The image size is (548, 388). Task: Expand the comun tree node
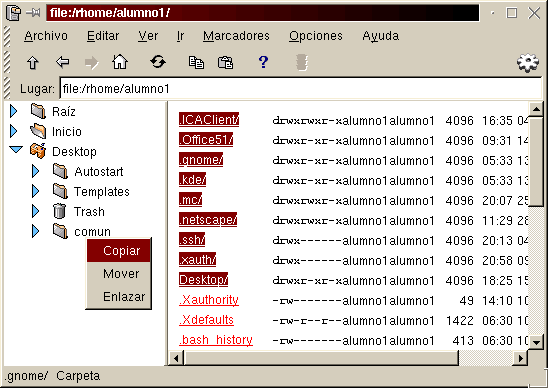pos(35,231)
